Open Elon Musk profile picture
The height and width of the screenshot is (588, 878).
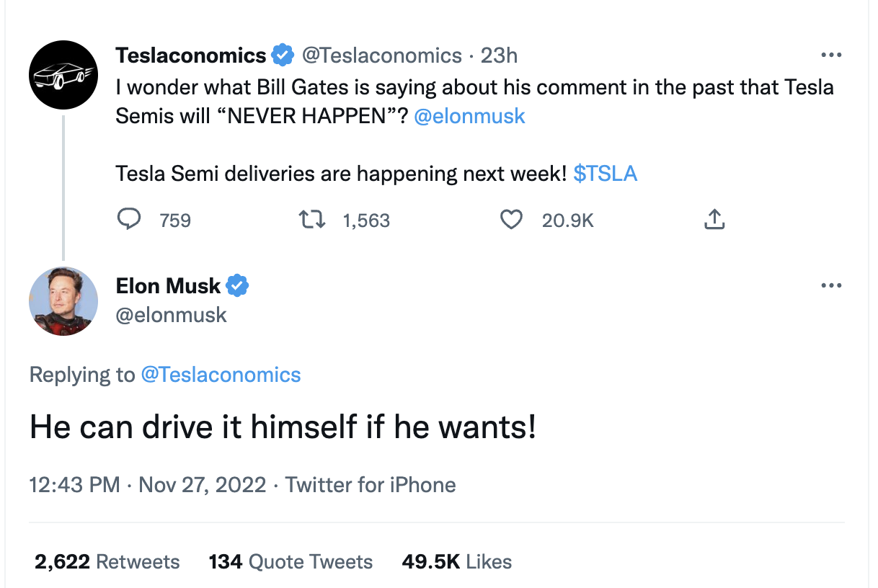[63, 300]
